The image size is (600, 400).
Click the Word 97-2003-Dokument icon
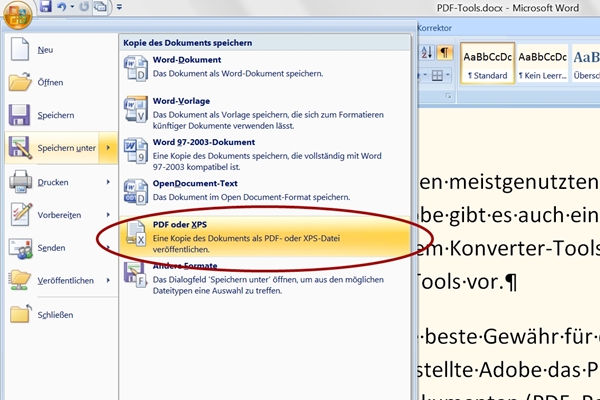coord(135,151)
